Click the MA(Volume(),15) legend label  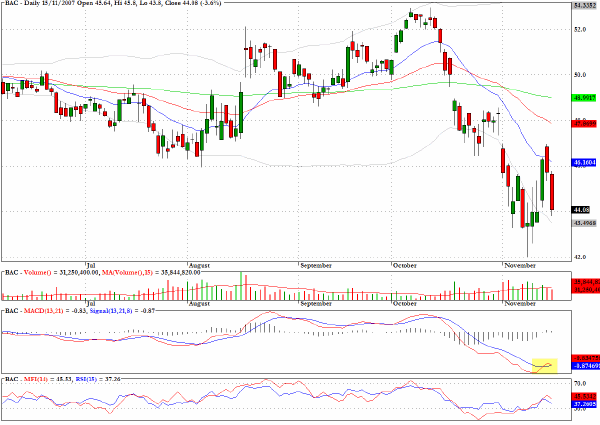coord(128,272)
